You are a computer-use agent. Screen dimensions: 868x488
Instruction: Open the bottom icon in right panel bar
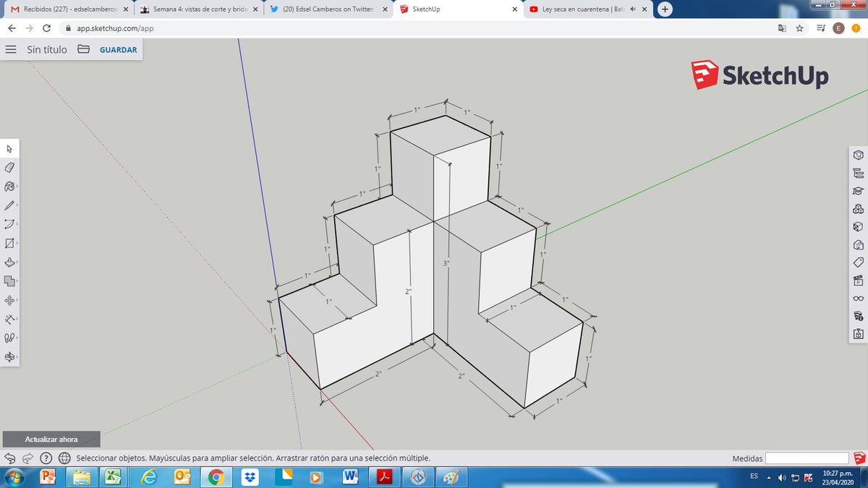click(859, 334)
